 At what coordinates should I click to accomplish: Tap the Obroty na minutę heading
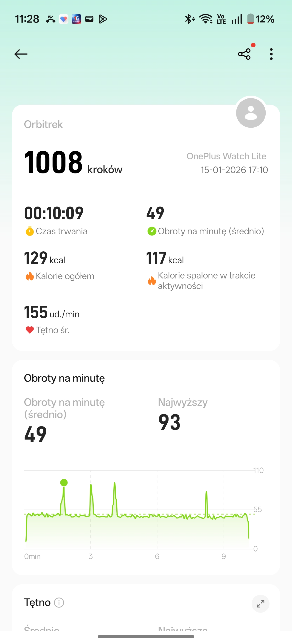click(x=64, y=378)
